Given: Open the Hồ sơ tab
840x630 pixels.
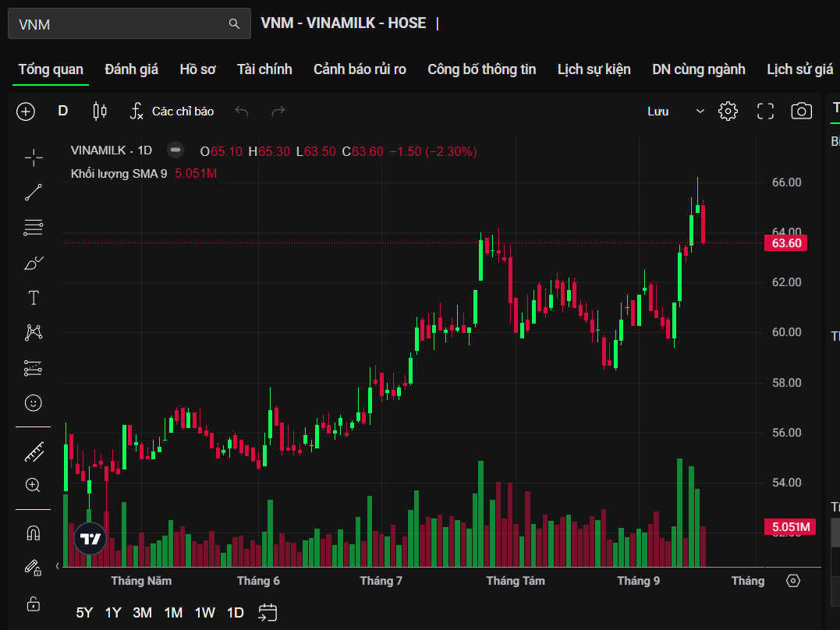Looking at the screenshot, I should pos(197,69).
